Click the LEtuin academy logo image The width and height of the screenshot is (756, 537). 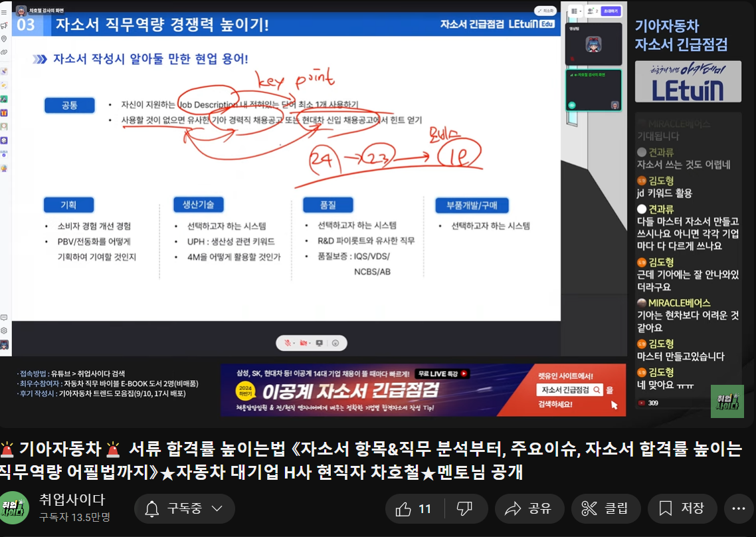click(688, 82)
